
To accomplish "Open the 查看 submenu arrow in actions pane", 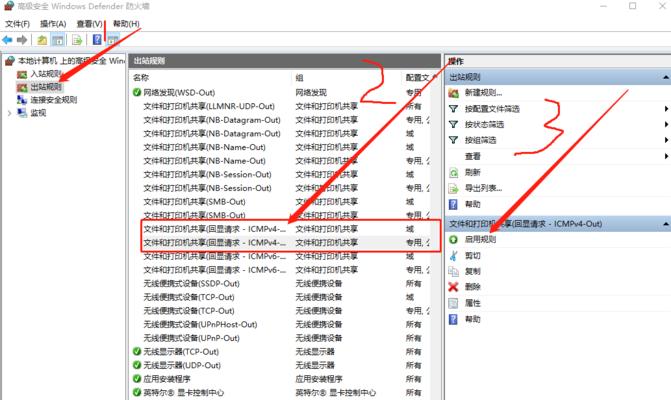I will point(666,156).
